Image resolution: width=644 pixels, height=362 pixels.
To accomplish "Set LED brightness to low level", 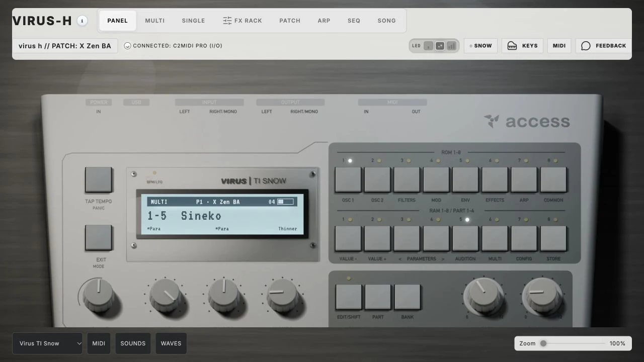I will [428, 46].
